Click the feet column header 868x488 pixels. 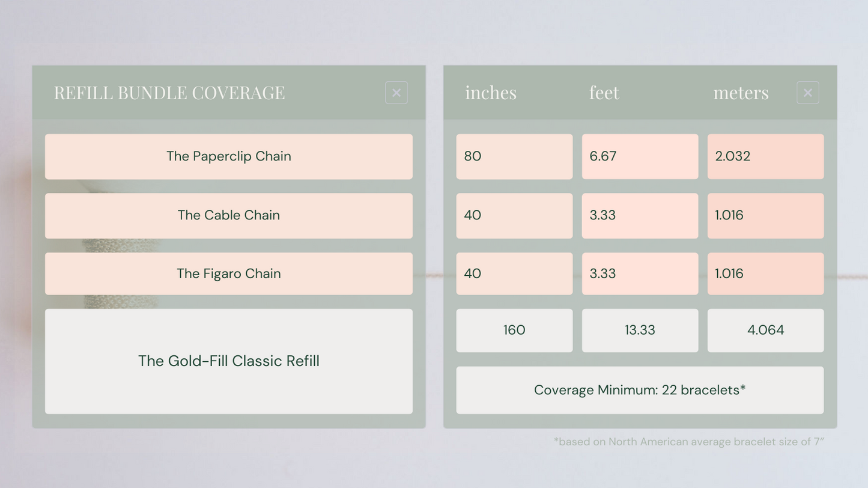604,93
